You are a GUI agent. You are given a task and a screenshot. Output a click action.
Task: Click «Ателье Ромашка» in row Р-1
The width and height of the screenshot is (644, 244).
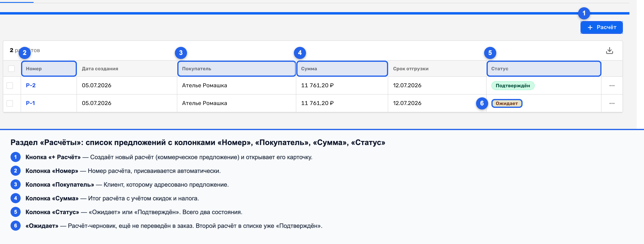204,103
